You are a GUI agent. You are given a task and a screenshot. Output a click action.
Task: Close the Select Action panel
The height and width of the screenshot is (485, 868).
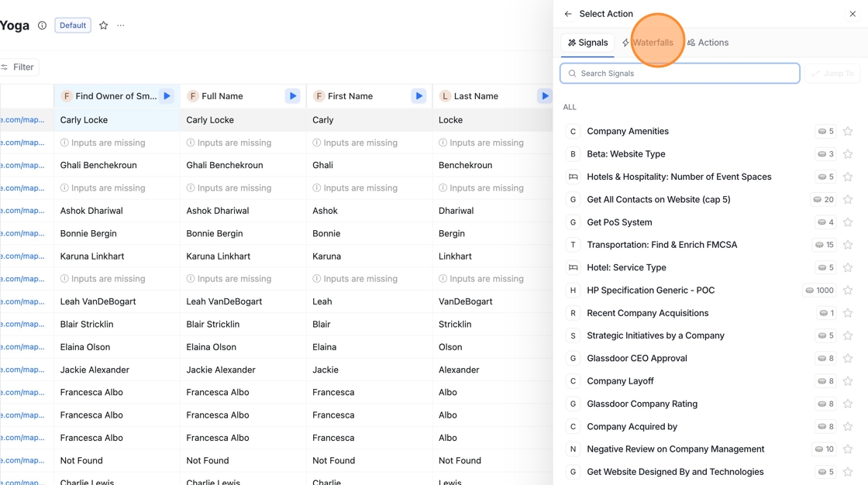(852, 14)
